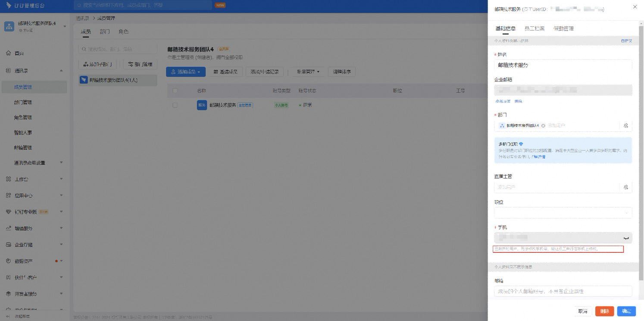
Task: Expand the 企业存储 menu arrow
Action: (61, 245)
